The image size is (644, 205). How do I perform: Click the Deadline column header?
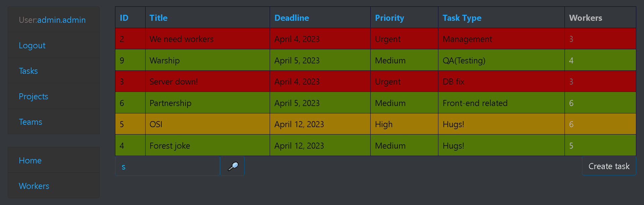[x=291, y=18]
